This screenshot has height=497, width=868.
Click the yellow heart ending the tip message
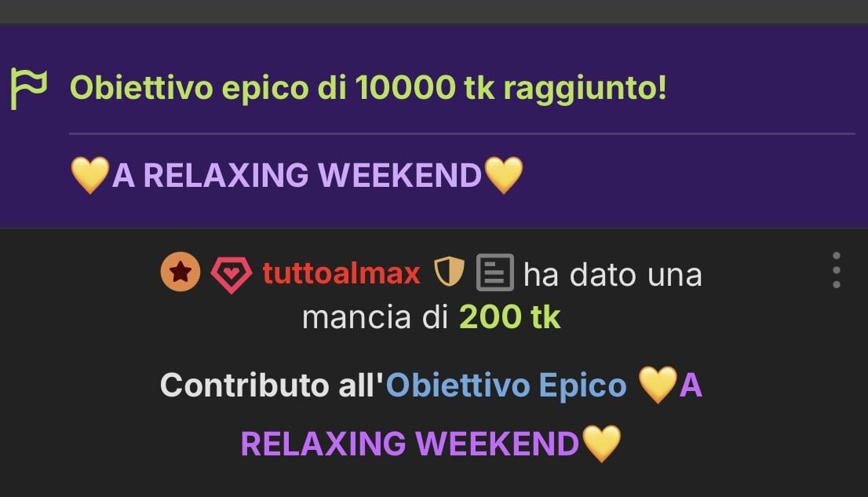602,444
